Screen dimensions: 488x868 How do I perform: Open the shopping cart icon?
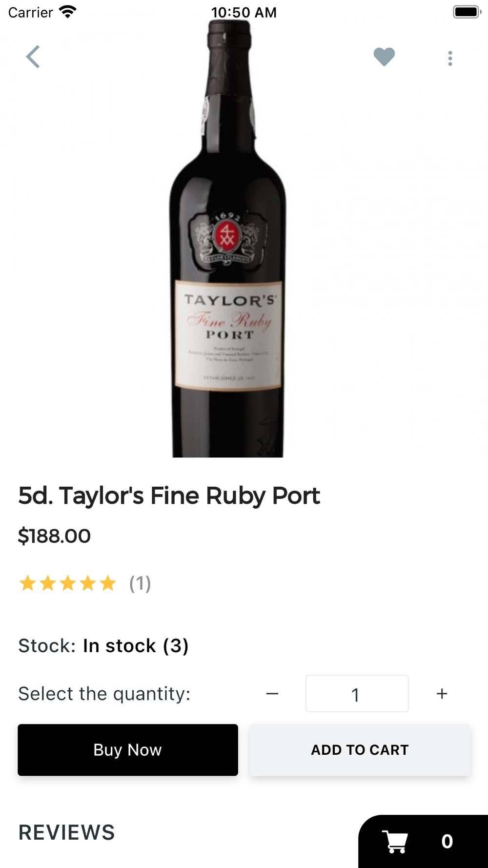pos(395,841)
